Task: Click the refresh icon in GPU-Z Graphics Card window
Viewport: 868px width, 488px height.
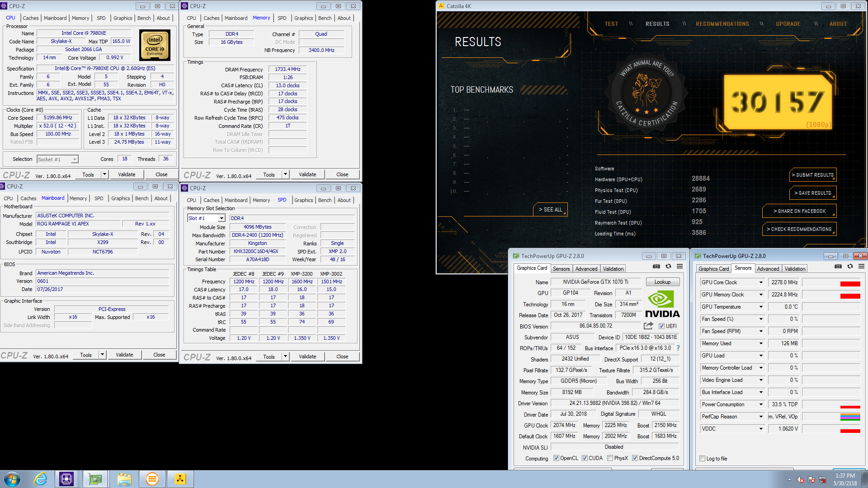Action: click(668, 267)
